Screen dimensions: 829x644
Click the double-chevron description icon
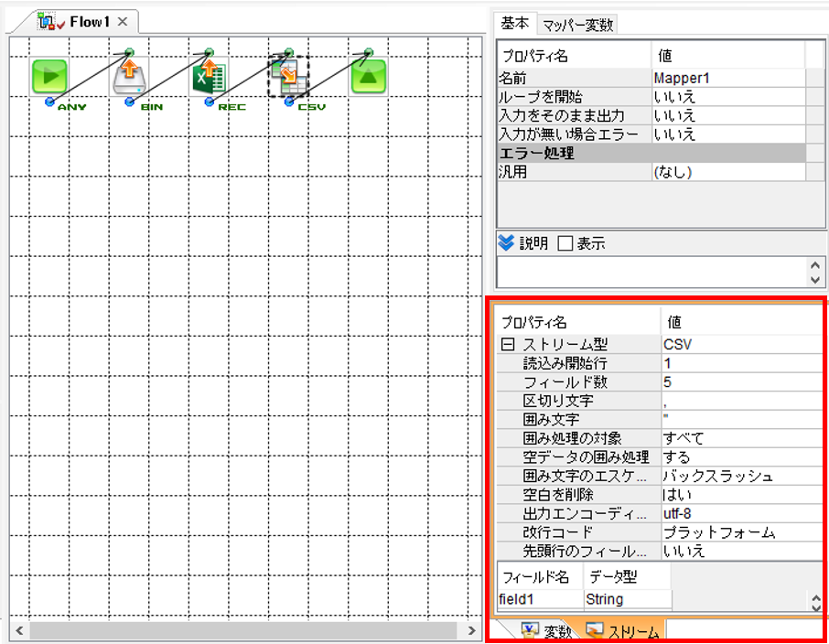(506, 242)
